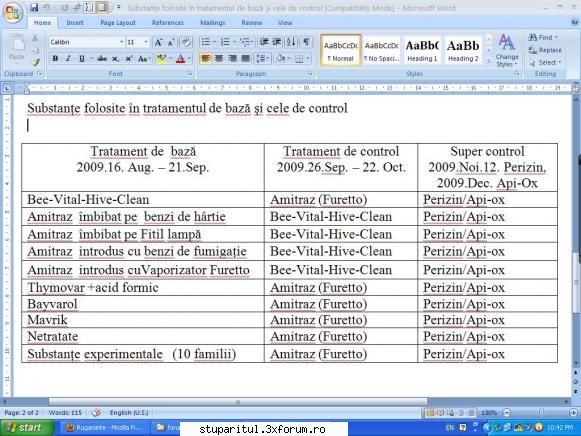
Task: Open the Customize Quick Access Toolbar arrow
Action: [119, 7]
